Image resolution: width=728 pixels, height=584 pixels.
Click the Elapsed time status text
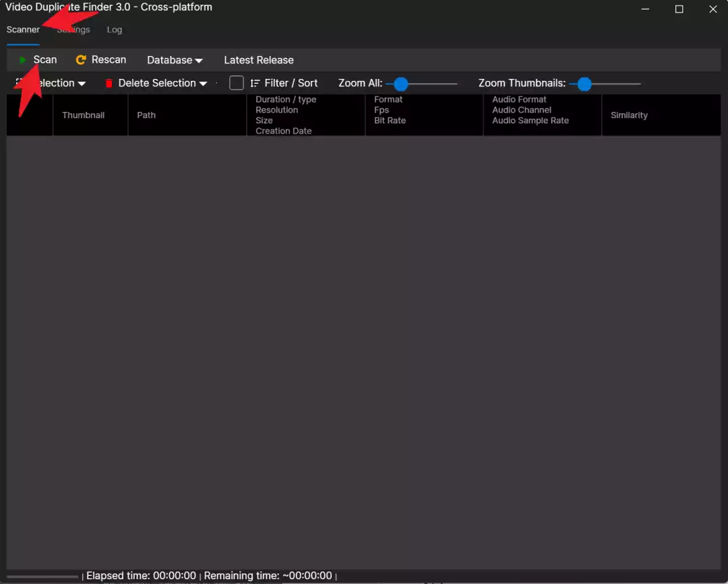tap(141, 576)
